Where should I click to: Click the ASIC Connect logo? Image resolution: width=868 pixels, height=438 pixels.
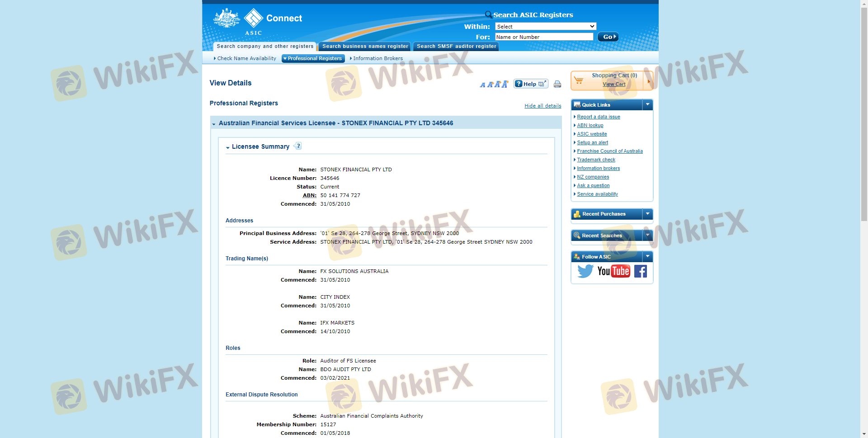[258, 21]
